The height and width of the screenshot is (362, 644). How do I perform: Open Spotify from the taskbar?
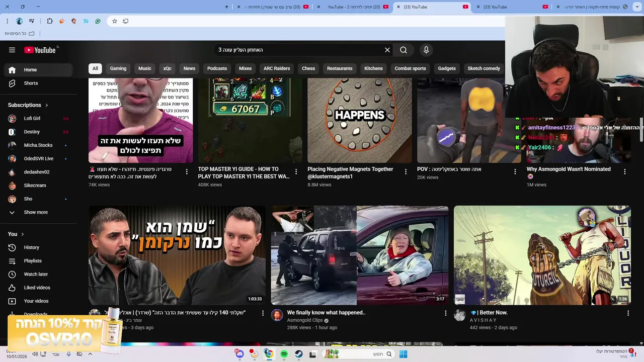coord(284,354)
